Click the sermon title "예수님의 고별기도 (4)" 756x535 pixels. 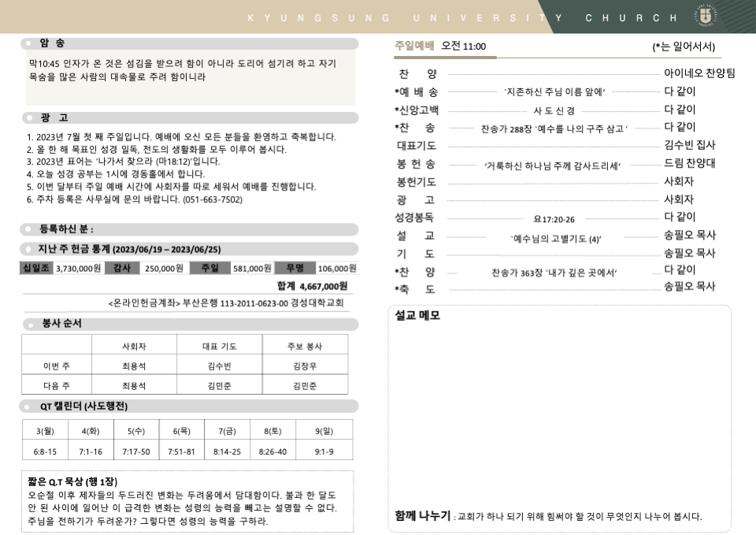(556, 239)
